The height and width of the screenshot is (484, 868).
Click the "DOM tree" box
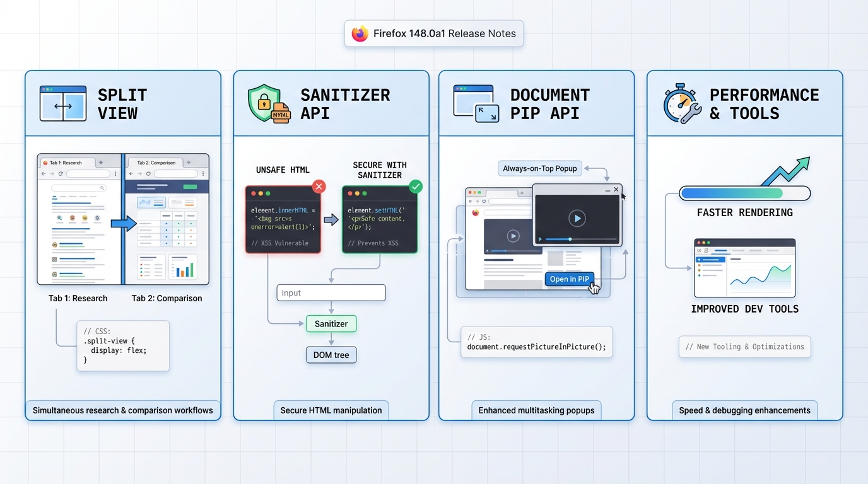pos(331,355)
